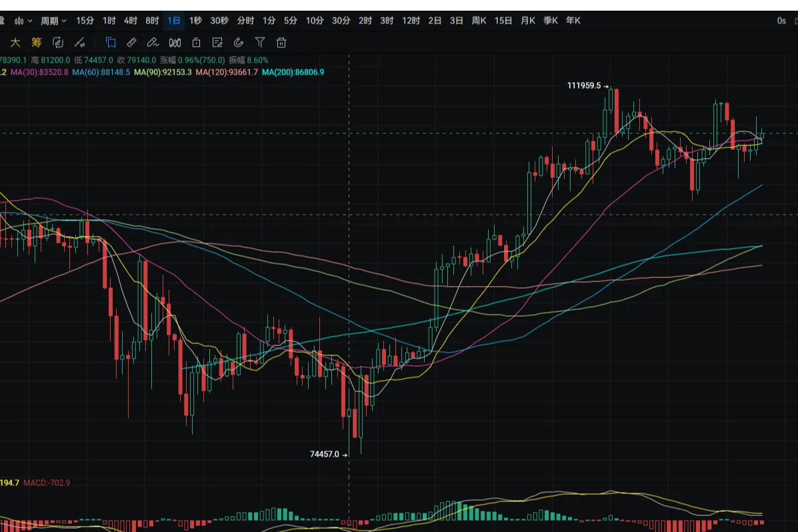Image resolution: width=798 pixels, height=532 pixels.
Task: Click the MA(200):86806.9 indicator label
Action: [293, 72]
